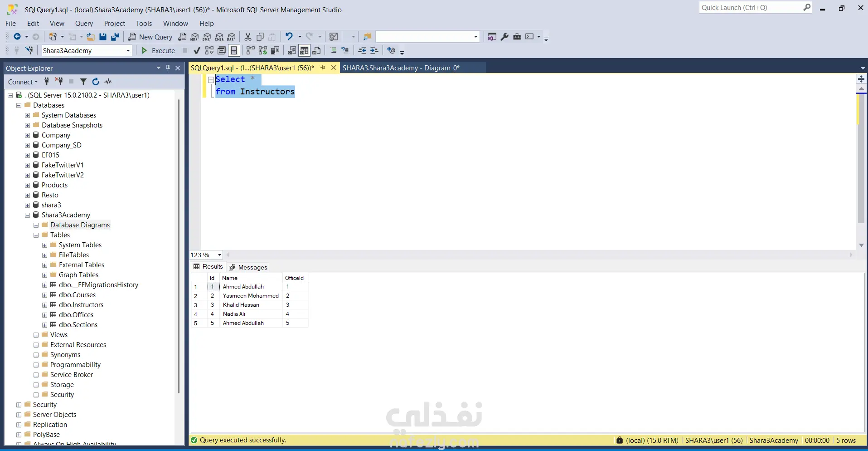The image size is (868, 451).
Task: Collapse the Tables folder
Action: 36,235
